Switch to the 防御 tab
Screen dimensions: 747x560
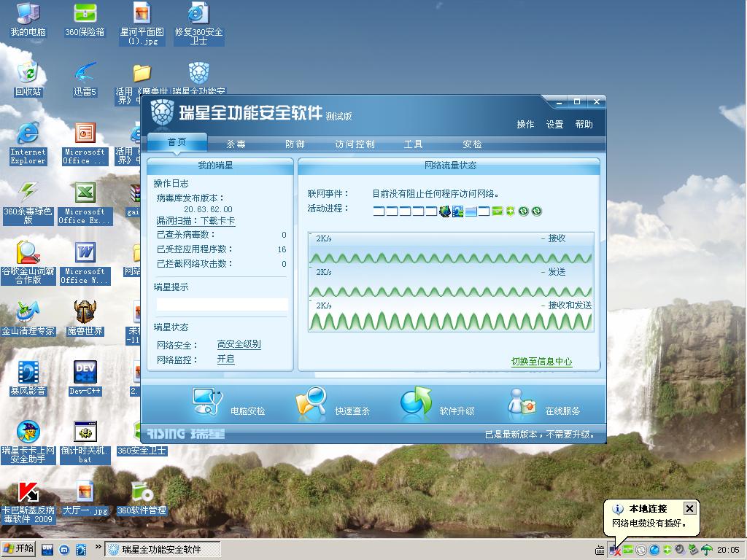(x=295, y=144)
